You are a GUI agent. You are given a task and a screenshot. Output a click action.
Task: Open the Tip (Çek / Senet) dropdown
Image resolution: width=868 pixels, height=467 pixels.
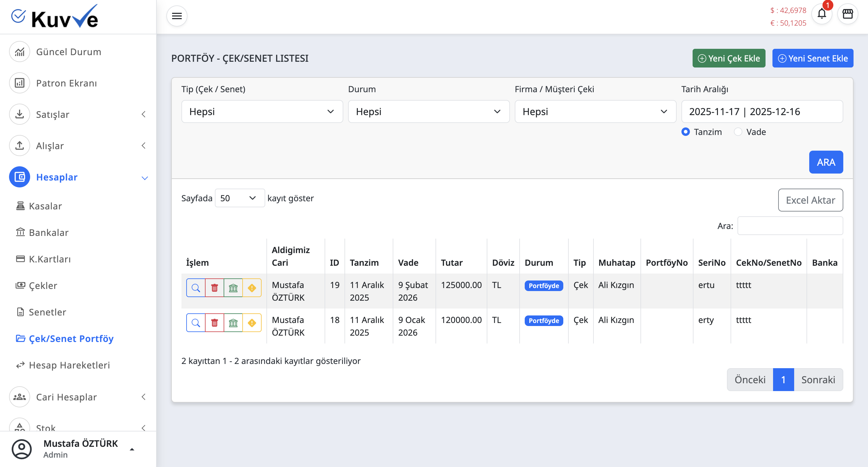(262, 111)
